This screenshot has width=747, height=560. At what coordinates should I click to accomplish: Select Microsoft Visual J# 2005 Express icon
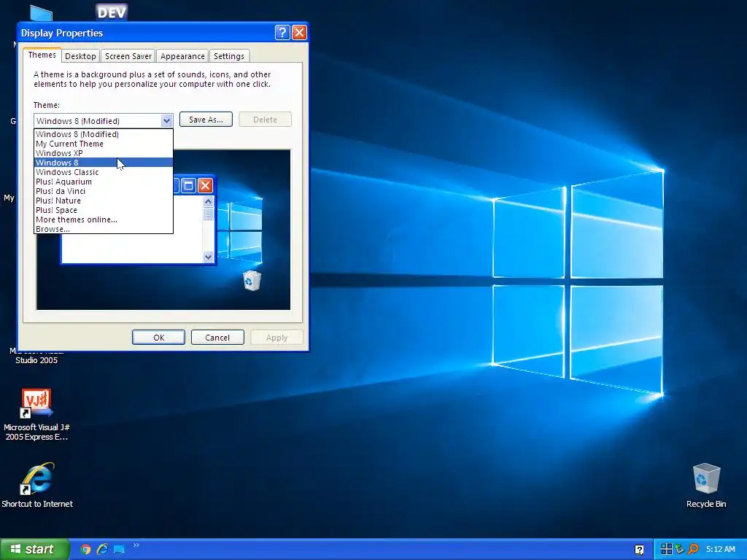pos(36,414)
